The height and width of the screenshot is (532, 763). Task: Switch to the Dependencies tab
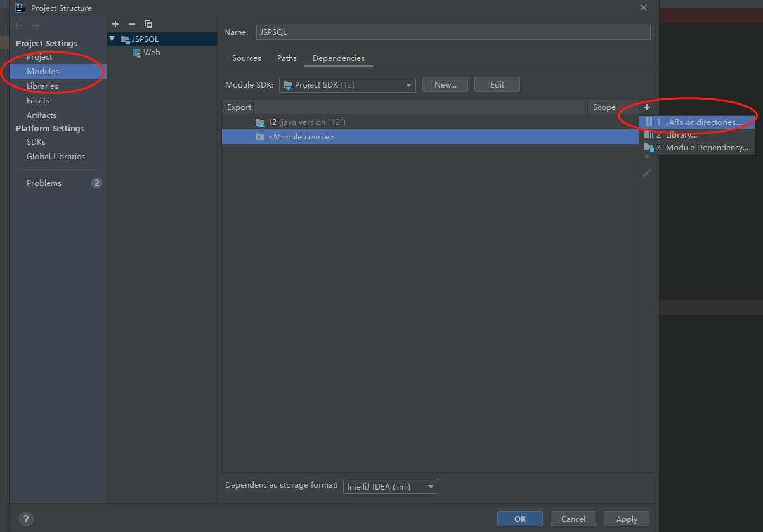click(x=339, y=58)
